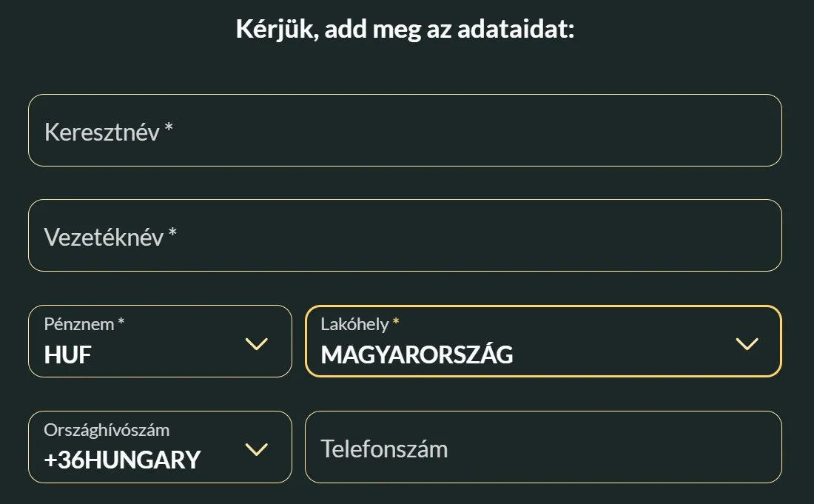Click the Telefonszám phone number field
The width and height of the screenshot is (814, 504).
click(x=542, y=447)
